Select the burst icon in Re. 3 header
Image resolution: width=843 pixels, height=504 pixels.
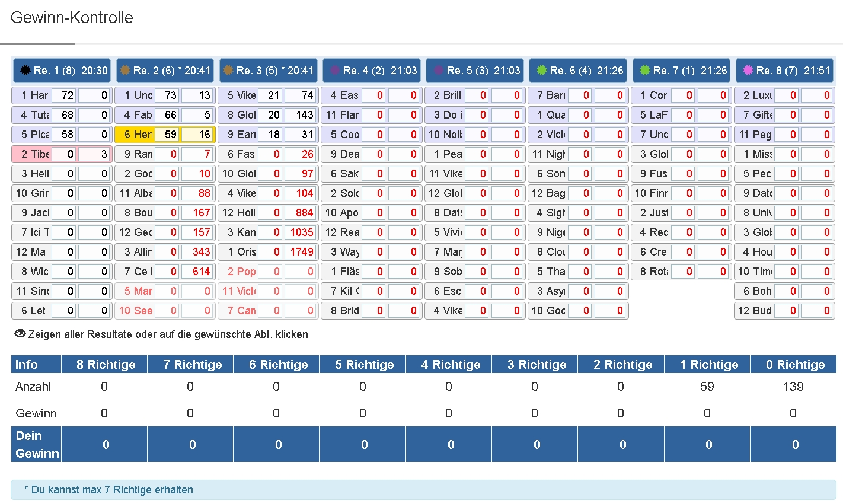point(228,71)
